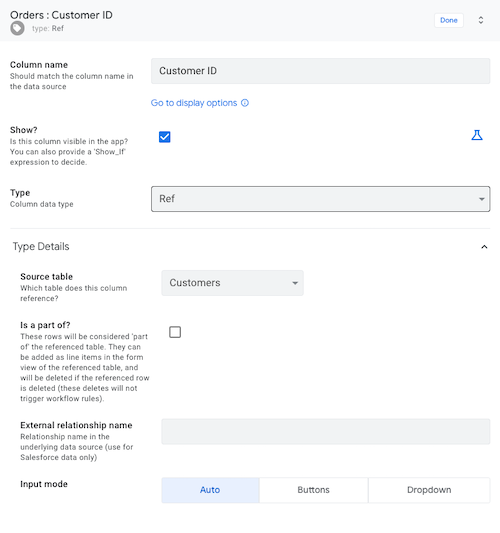Click the info icon after display options
Viewport: 500px width, 533px height.
[245, 103]
